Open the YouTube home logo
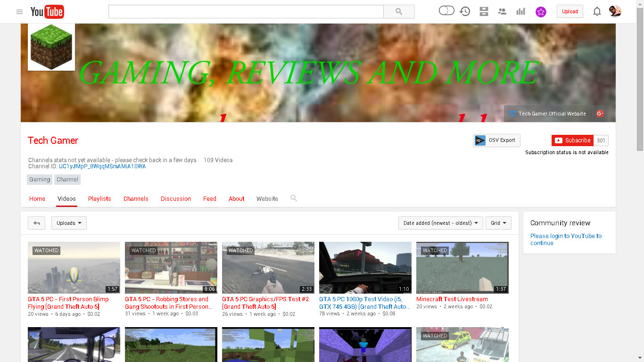 47,11
